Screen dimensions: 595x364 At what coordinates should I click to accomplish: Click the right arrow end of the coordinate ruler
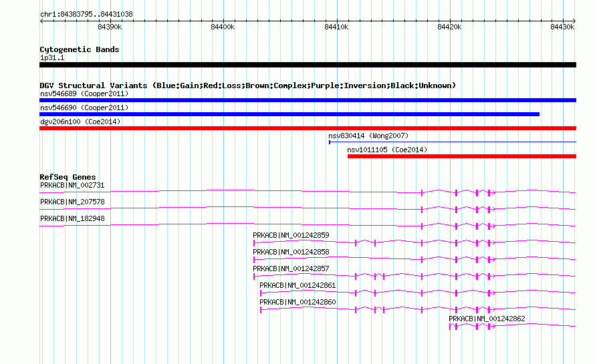574,21
